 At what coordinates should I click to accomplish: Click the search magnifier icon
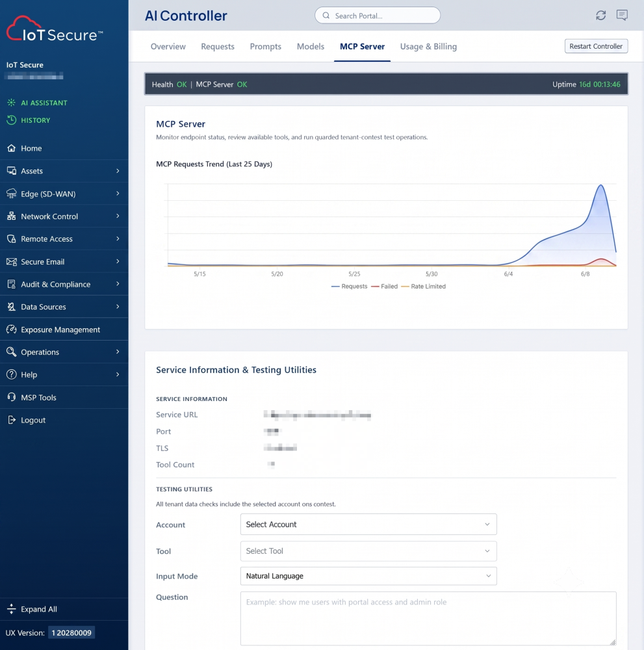(326, 16)
